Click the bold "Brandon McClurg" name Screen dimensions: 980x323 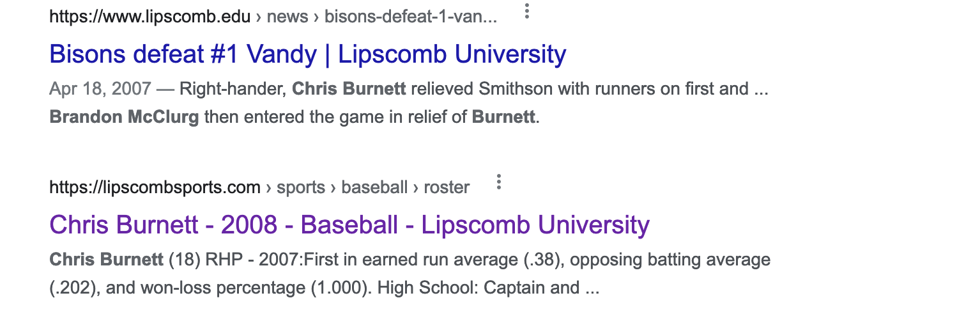click(124, 118)
